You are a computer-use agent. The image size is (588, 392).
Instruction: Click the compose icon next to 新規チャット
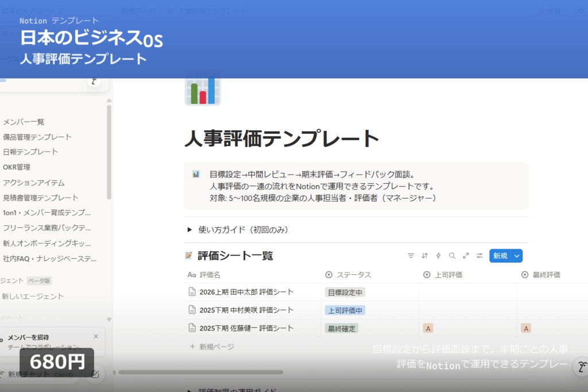(95, 374)
